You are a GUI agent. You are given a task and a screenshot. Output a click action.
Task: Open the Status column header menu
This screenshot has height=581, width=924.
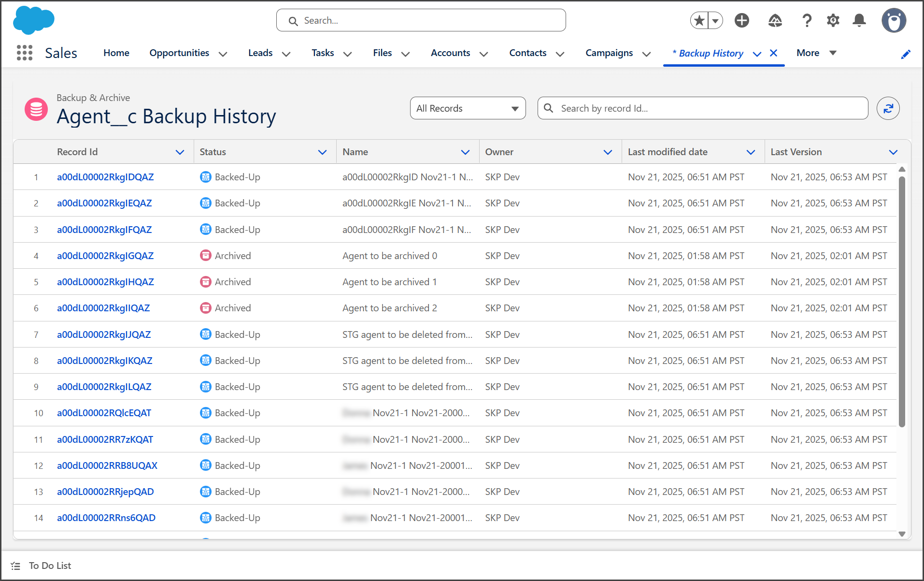tap(322, 152)
